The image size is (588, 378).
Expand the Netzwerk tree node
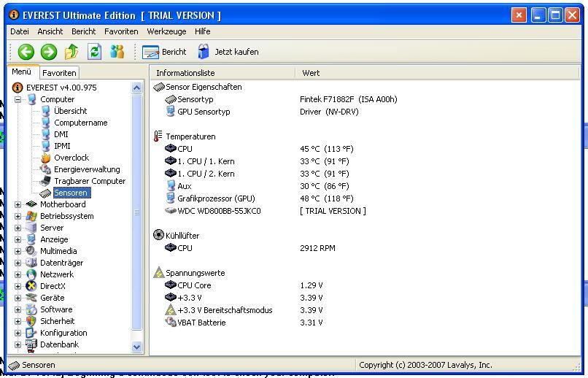tap(18, 274)
